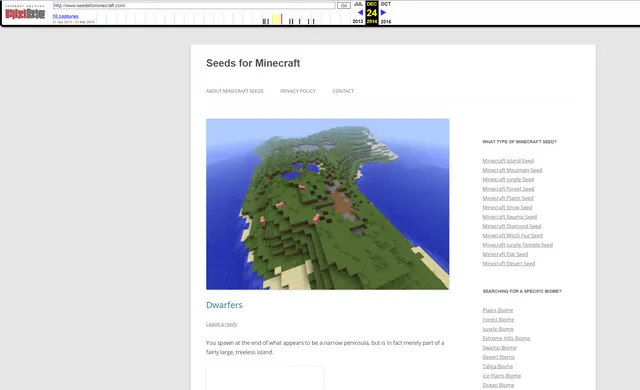640x390 pixels.
Task: Open the Minecraft Mountain Seed link
Action: [x=512, y=170]
